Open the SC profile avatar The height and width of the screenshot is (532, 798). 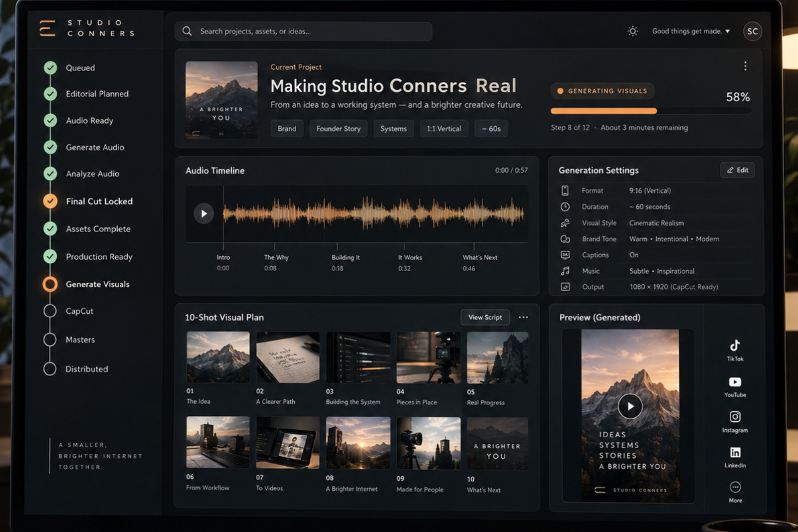[x=752, y=31]
